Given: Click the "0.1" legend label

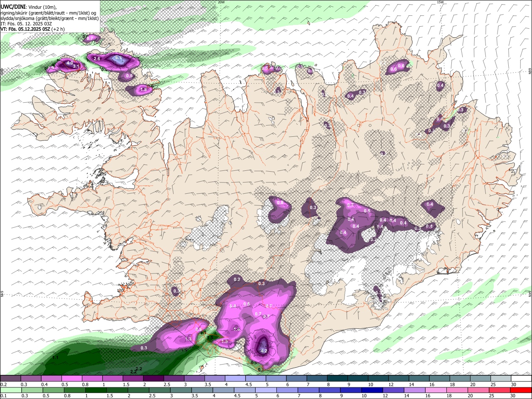Looking at the screenshot, I should (3, 396).
